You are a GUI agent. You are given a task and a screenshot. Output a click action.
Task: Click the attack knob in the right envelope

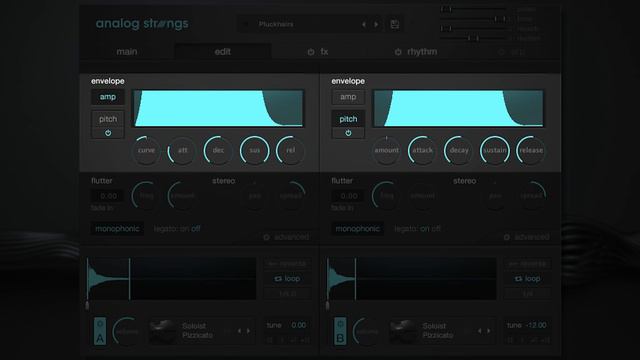(x=422, y=150)
